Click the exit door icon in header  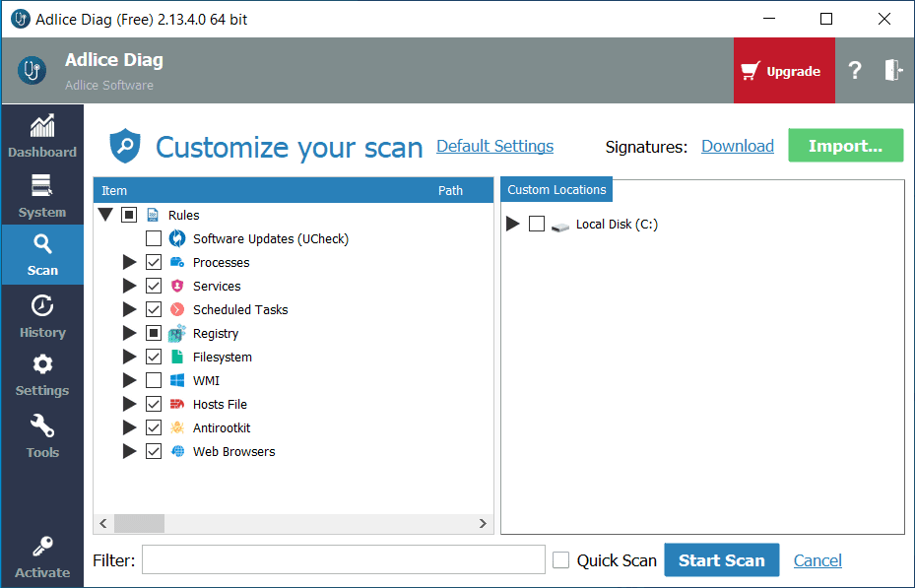click(x=893, y=70)
